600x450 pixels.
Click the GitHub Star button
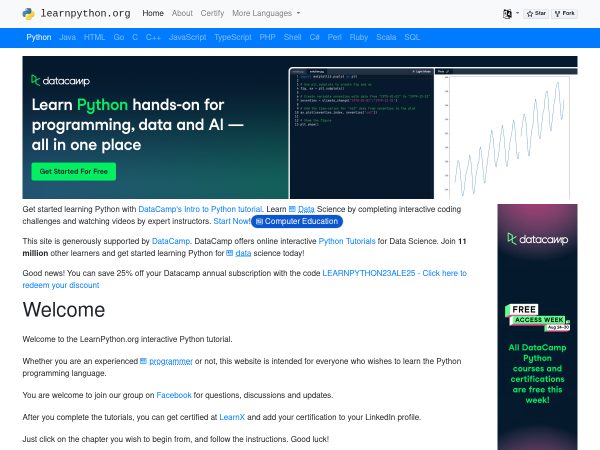coord(536,13)
